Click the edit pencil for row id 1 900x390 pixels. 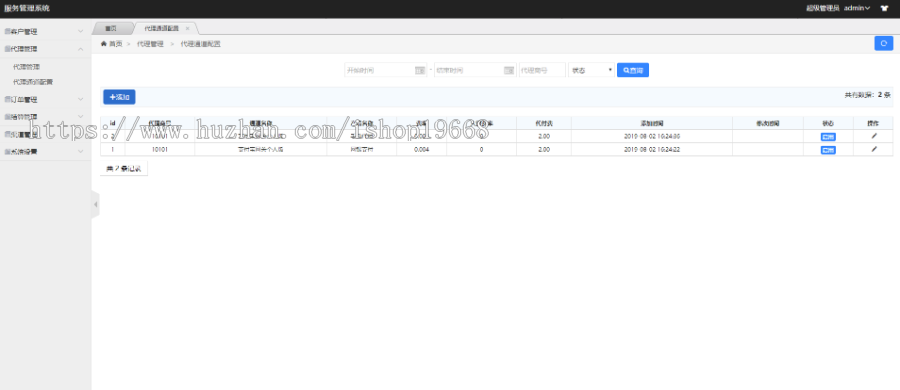tap(874, 149)
